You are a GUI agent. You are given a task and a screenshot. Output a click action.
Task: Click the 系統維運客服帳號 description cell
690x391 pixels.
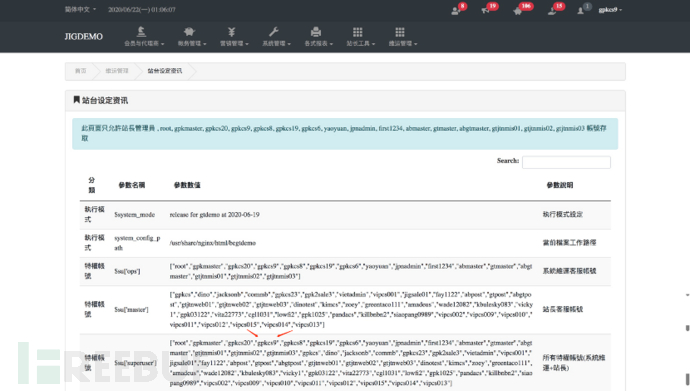(x=569, y=271)
